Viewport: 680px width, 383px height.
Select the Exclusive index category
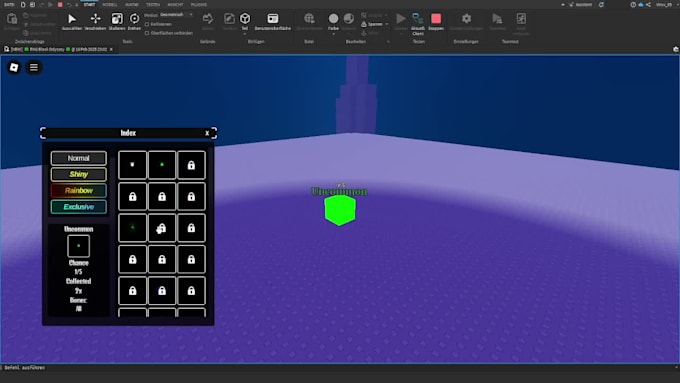coord(78,207)
